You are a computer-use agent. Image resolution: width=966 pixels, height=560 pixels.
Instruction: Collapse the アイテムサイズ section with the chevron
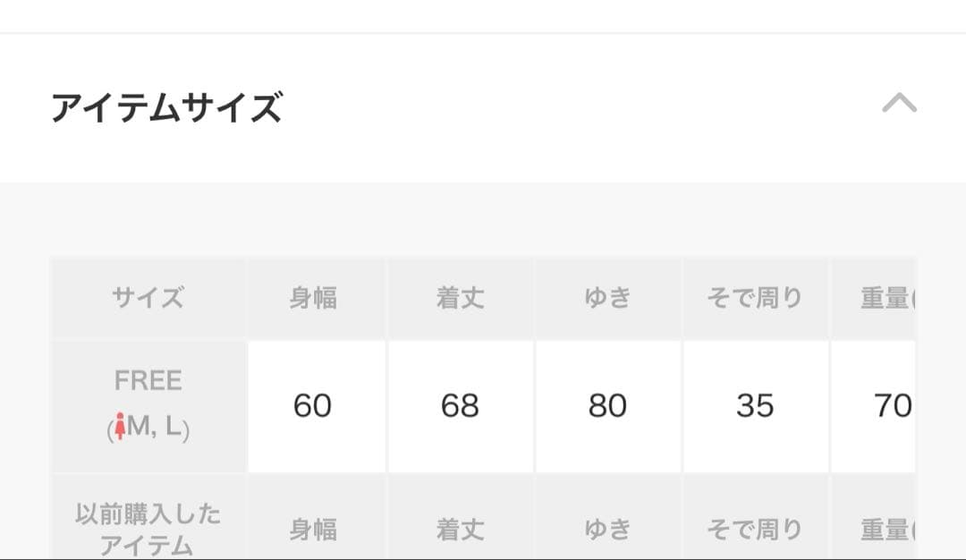(899, 104)
